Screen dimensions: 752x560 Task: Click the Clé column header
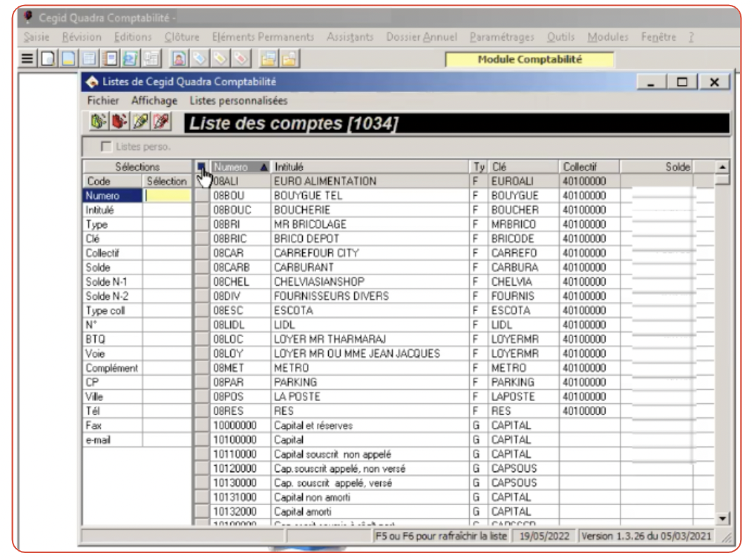pos(523,167)
